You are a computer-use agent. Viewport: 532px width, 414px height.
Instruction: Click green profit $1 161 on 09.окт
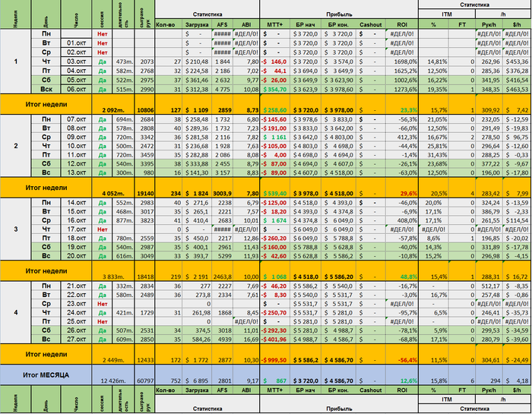tap(275, 137)
